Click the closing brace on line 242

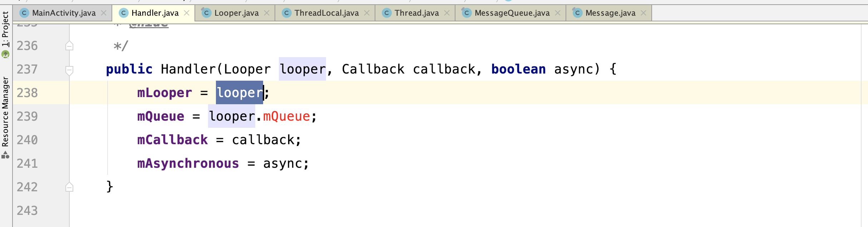click(x=110, y=186)
